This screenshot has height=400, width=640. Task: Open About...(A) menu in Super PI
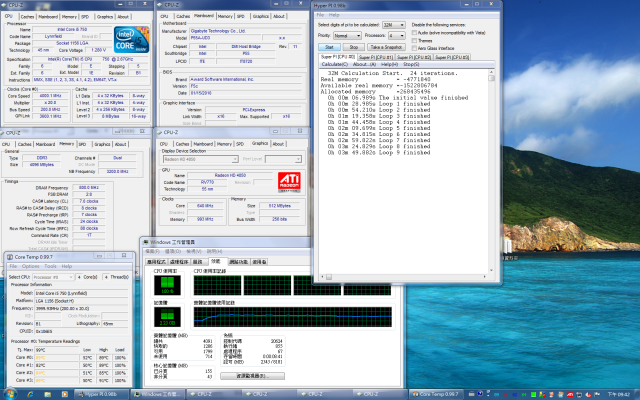tap(364, 64)
